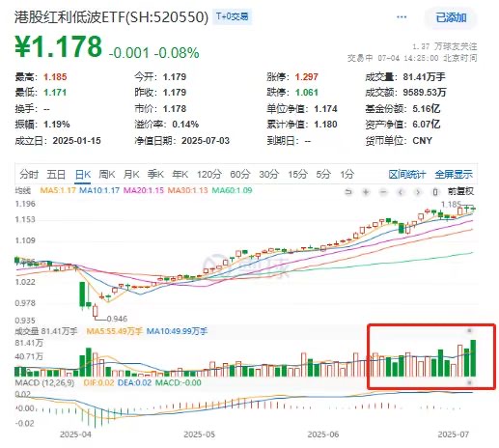Click the 基金份额 5.16亿 value
This screenshot has width=499, height=448.
(x=427, y=108)
